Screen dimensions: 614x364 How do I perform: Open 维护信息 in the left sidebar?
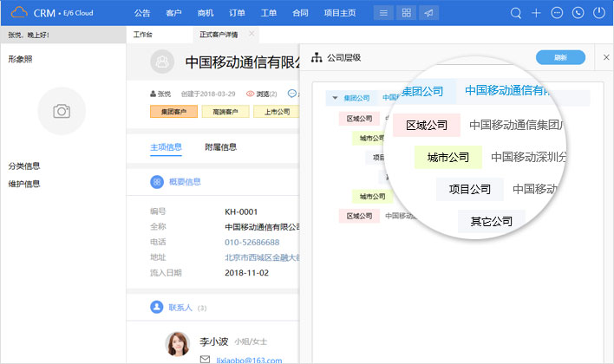(24, 184)
